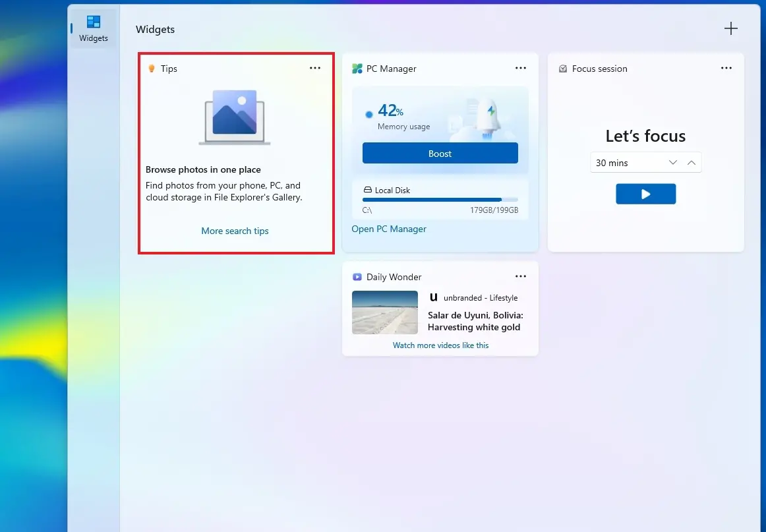Open PC Manager widget more options menu
The height and width of the screenshot is (532, 766).
click(521, 68)
